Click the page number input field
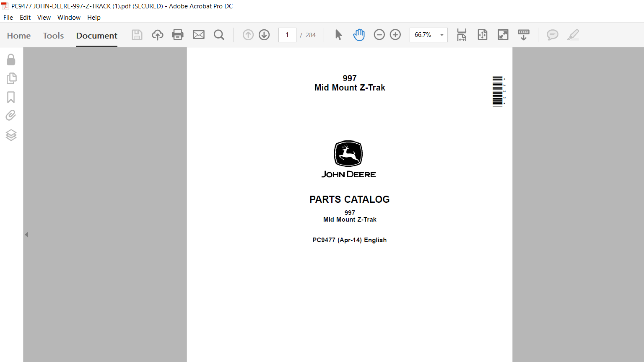 (287, 35)
